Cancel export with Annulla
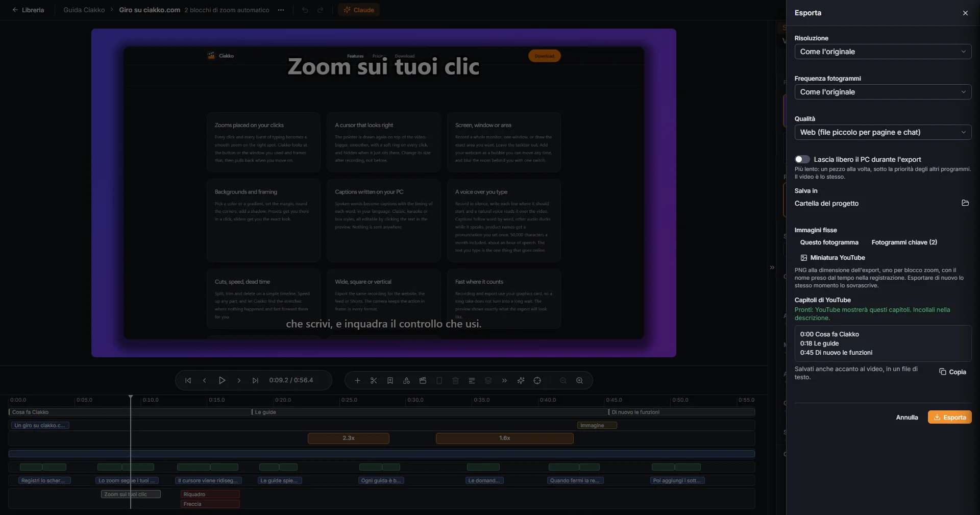 (906, 417)
